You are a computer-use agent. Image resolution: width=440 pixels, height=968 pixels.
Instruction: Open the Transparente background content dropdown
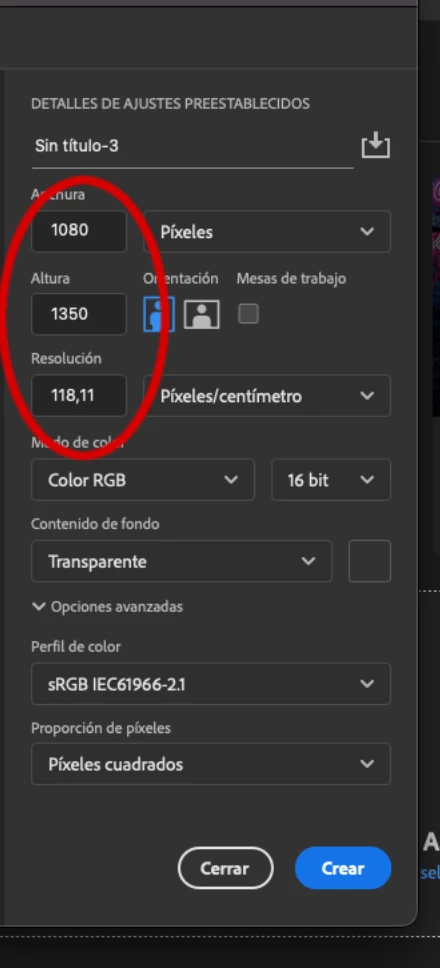(x=181, y=561)
